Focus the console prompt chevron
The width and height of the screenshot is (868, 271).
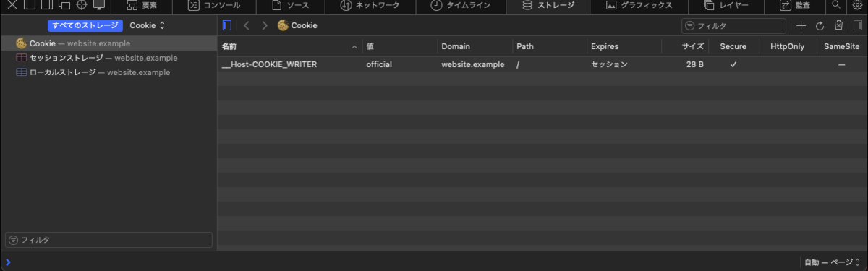coord(9,262)
